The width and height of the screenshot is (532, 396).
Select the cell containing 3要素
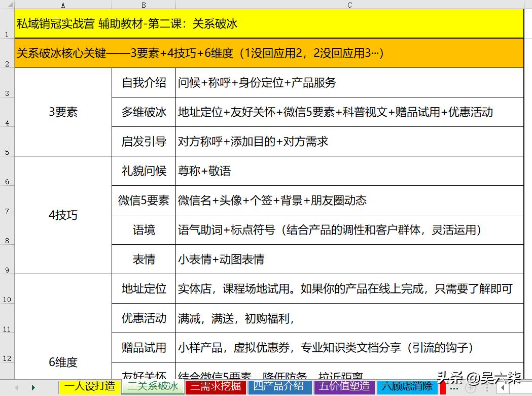tap(62, 112)
